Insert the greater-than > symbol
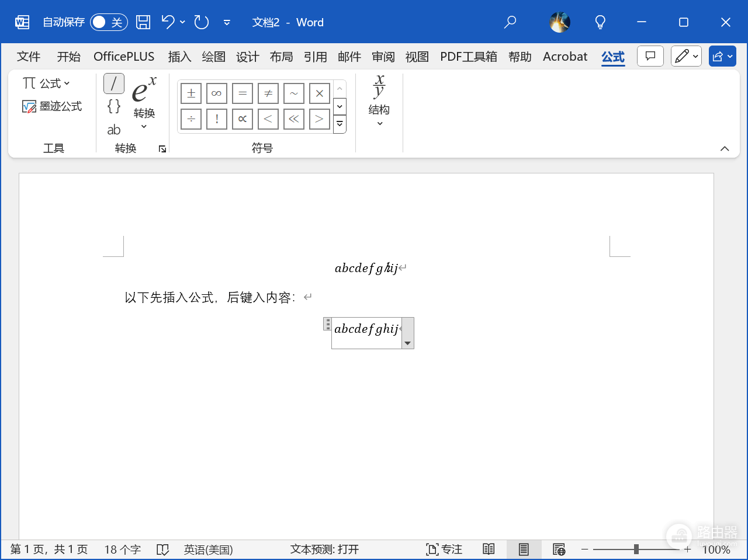The image size is (748, 560). [x=320, y=119]
